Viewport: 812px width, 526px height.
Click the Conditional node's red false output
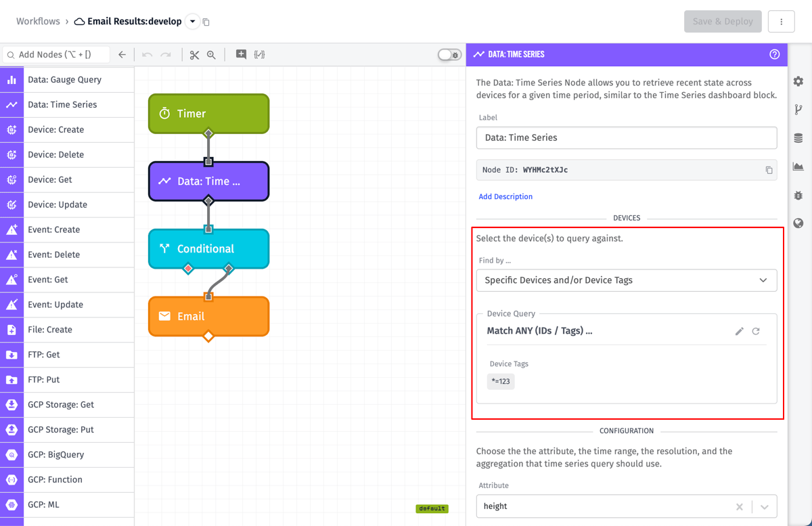coord(188,269)
